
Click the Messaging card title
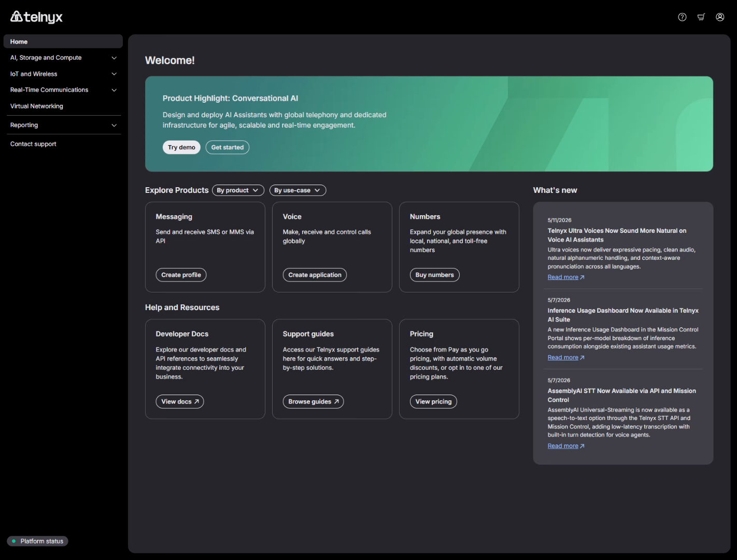(x=174, y=217)
